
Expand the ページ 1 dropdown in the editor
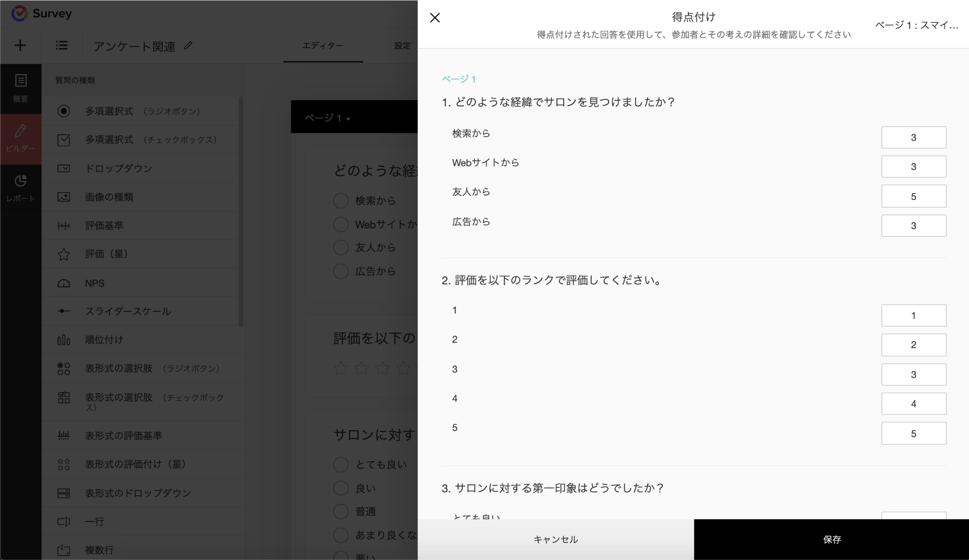click(x=328, y=118)
